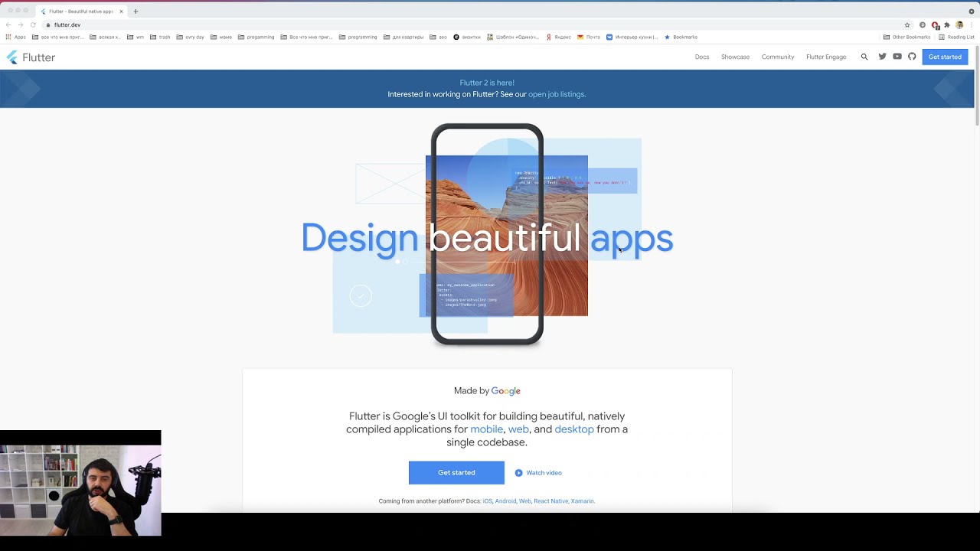Click the red extension icon in the toolbar

click(x=935, y=25)
